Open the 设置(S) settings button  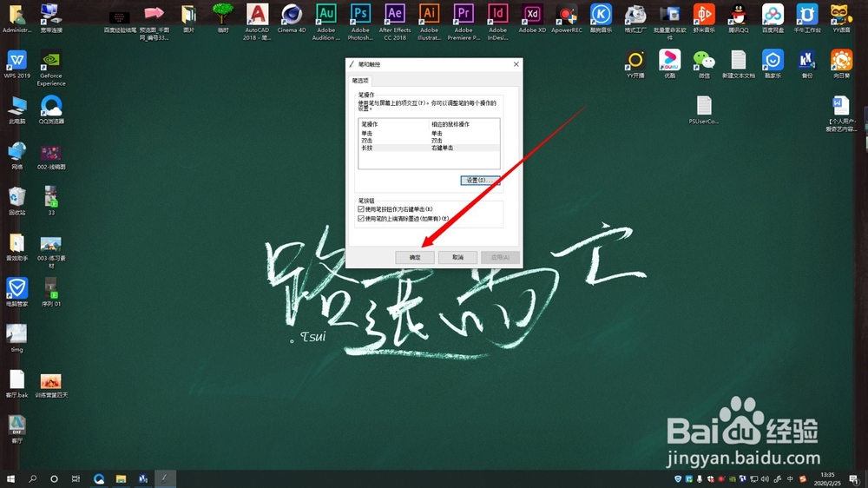point(480,180)
